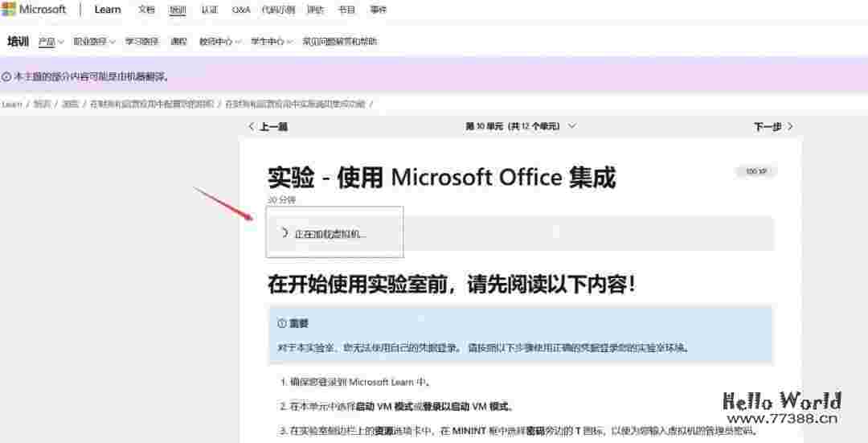868x443 pixels.
Task: Open the 评估 navigation item
Action: pyautogui.click(x=316, y=10)
